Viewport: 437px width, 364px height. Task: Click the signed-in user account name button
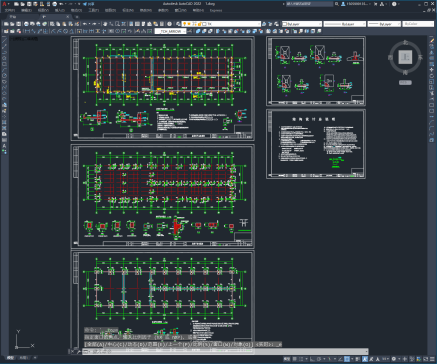pyautogui.click(x=355, y=4)
